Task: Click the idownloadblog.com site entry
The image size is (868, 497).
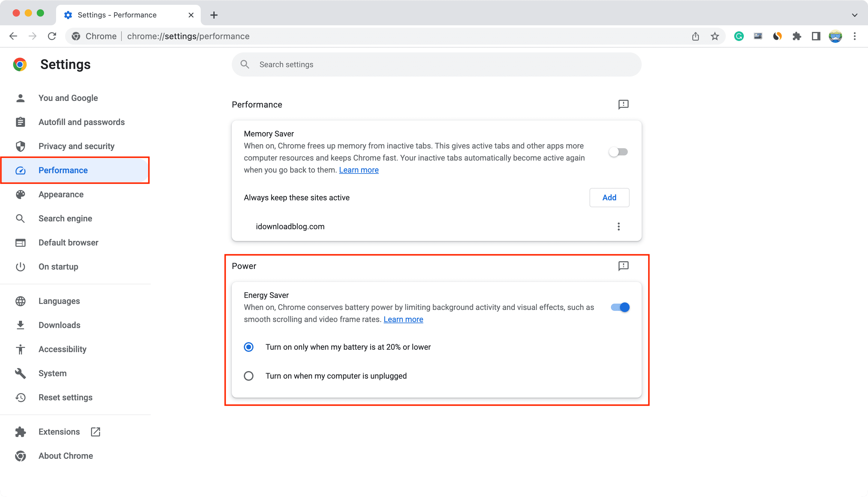Action: tap(290, 227)
